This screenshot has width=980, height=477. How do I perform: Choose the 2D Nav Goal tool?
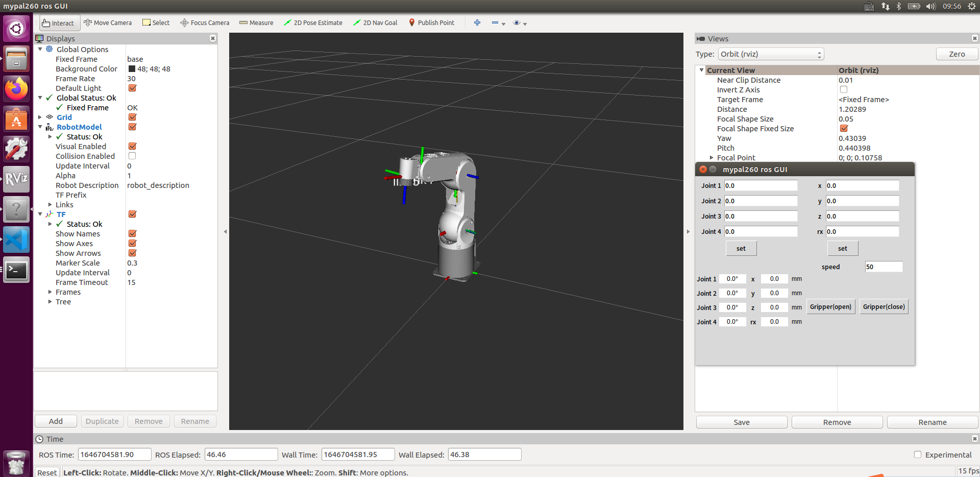pyautogui.click(x=375, y=23)
